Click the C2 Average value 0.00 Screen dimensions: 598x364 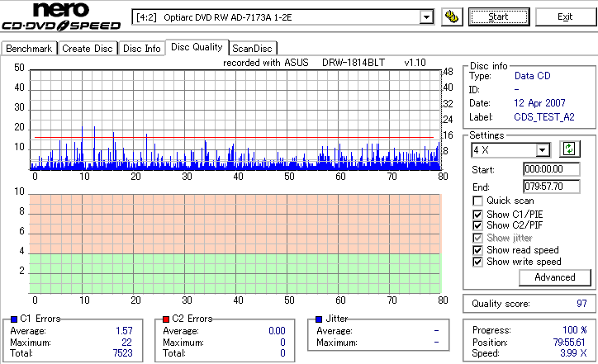(277, 331)
